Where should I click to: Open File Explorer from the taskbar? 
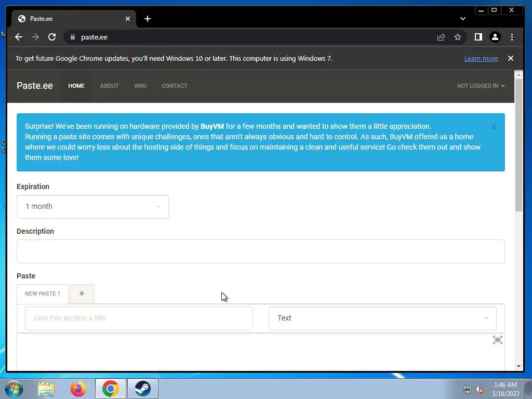coord(46,389)
